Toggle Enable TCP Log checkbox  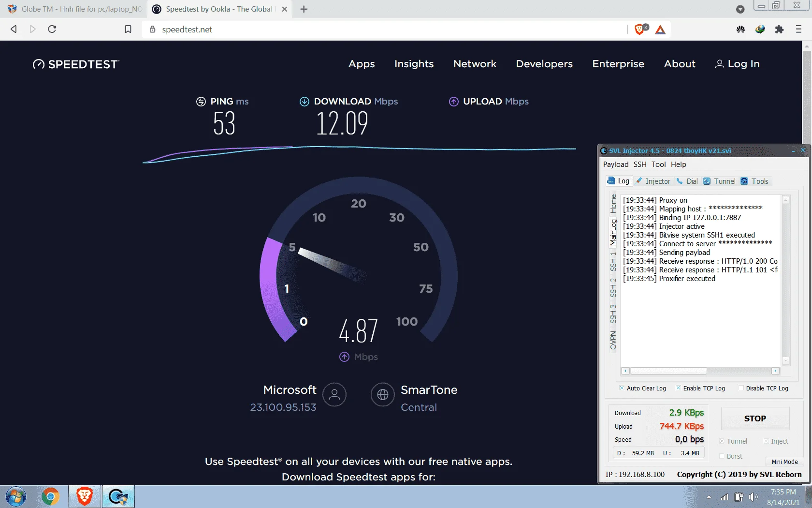coord(679,388)
